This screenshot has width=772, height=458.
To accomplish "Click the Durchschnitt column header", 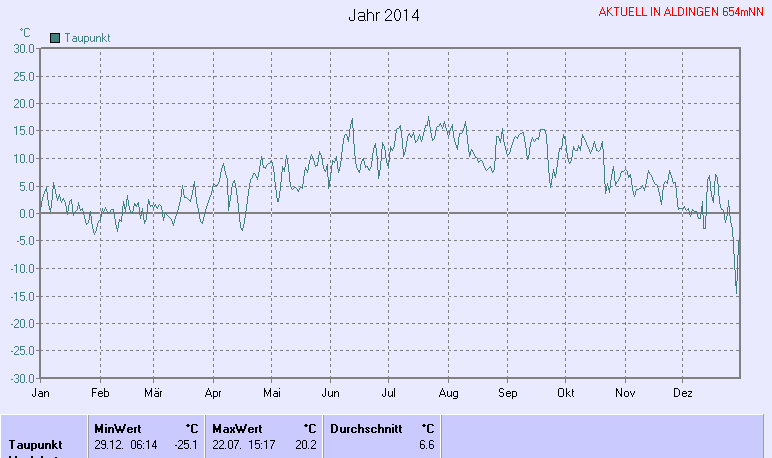I will [366, 428].
